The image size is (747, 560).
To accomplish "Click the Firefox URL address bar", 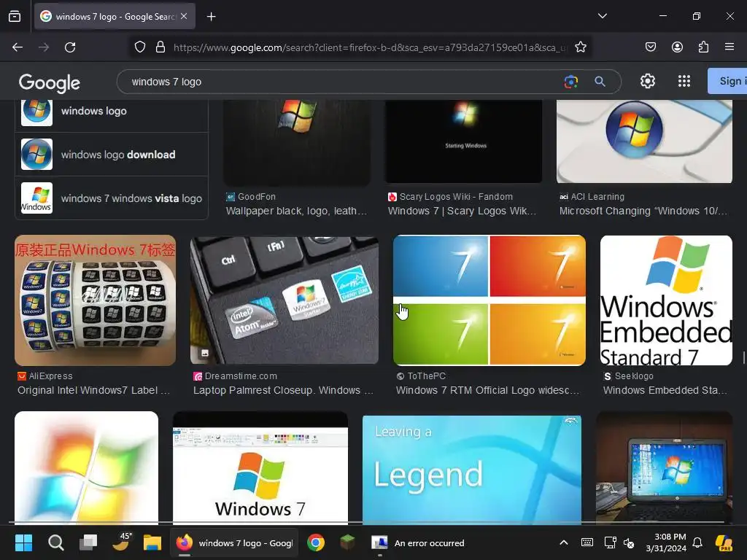I will point(370,47).
